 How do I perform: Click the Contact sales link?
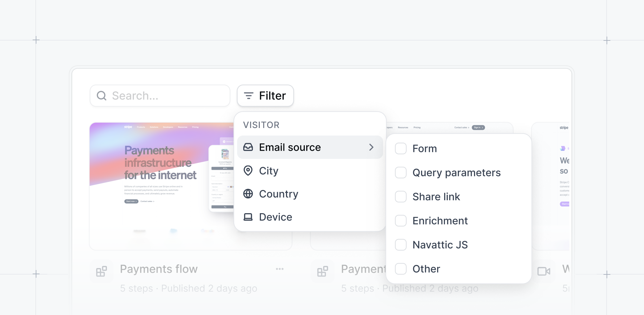point(461,127)
